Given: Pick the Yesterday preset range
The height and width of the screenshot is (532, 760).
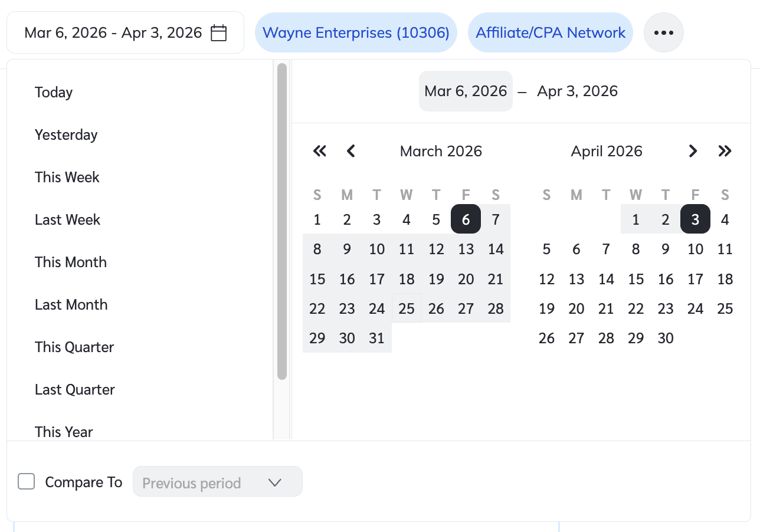Looking at the screenshot, I should (66, 135).
